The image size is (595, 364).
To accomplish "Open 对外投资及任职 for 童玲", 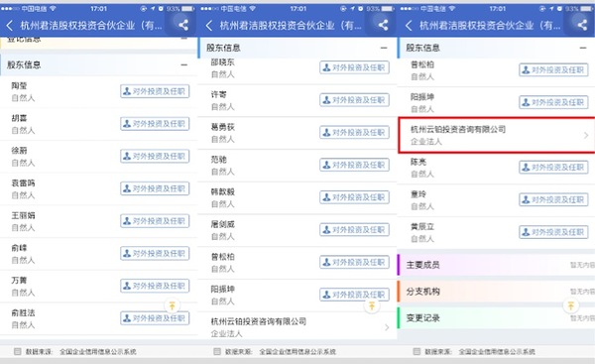I will click(x=553, y=200).
